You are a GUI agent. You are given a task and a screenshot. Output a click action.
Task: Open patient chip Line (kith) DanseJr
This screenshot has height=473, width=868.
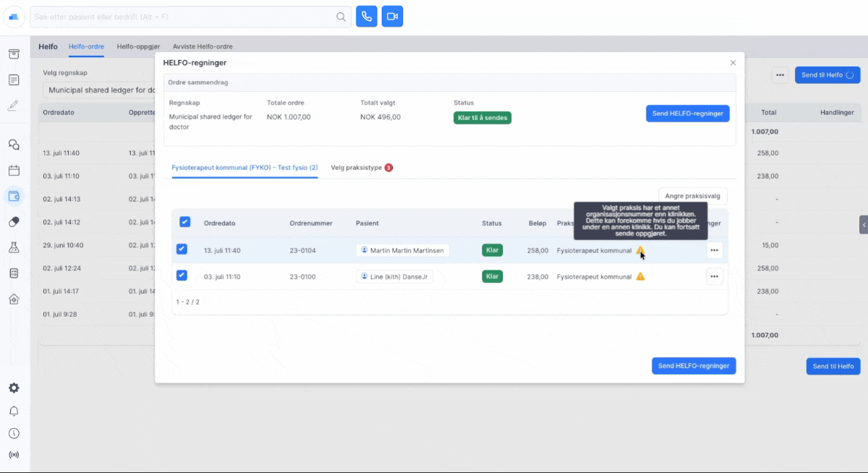coord(394,276)
